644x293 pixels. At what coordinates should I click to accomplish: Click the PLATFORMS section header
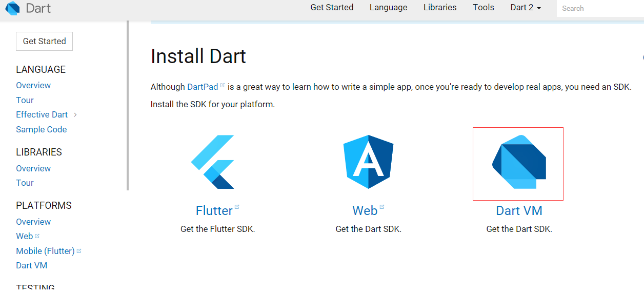click(x=44, y=205)
